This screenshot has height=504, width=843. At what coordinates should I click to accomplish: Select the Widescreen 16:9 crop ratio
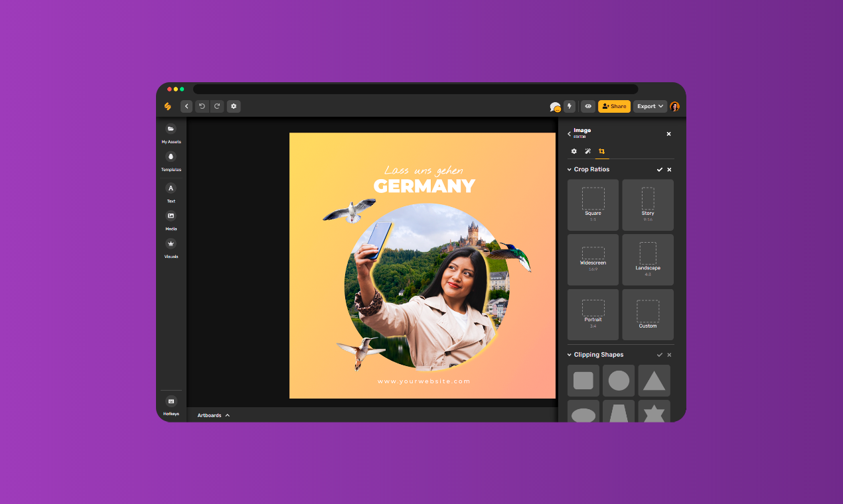point(593,259)
